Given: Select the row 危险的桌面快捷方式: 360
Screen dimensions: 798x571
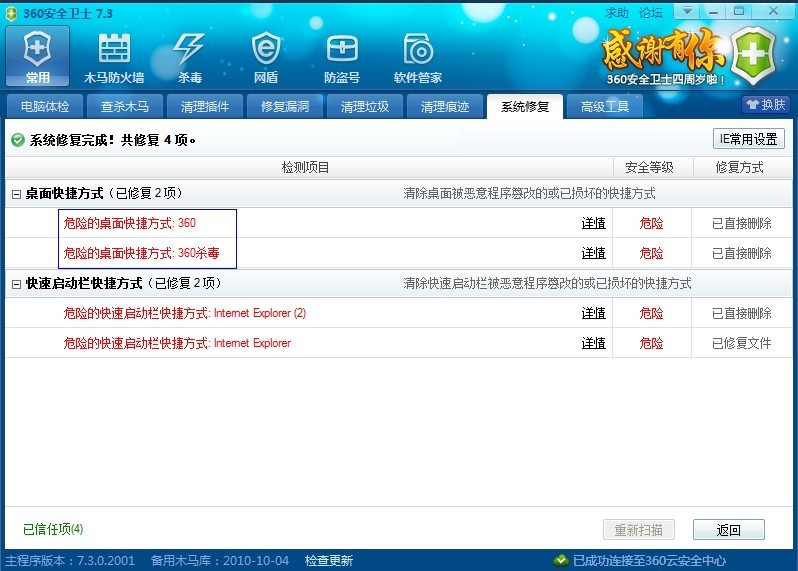Looking at the screenshot, I should coord(399,223).
